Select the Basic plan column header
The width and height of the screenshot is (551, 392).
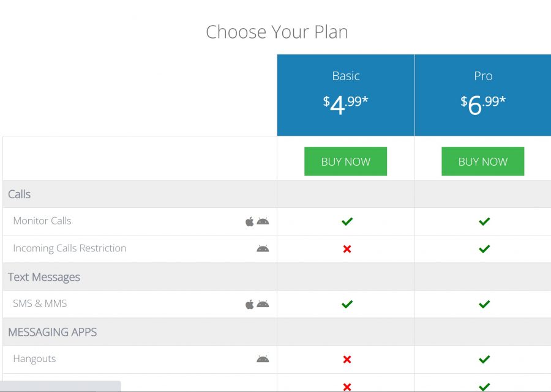click(x=346, y=76)
